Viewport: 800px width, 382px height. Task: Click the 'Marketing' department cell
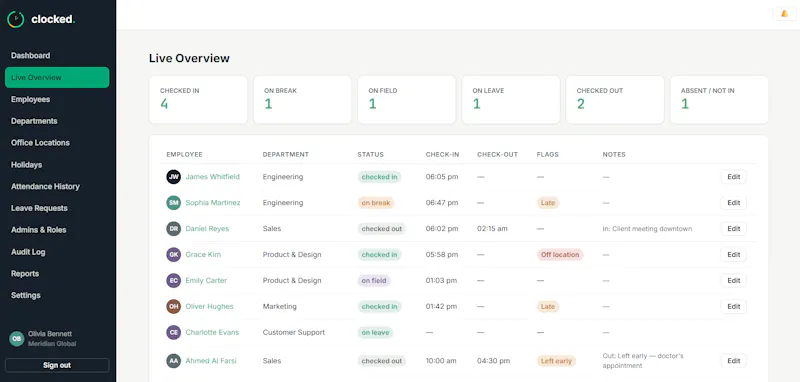(280, 307)
